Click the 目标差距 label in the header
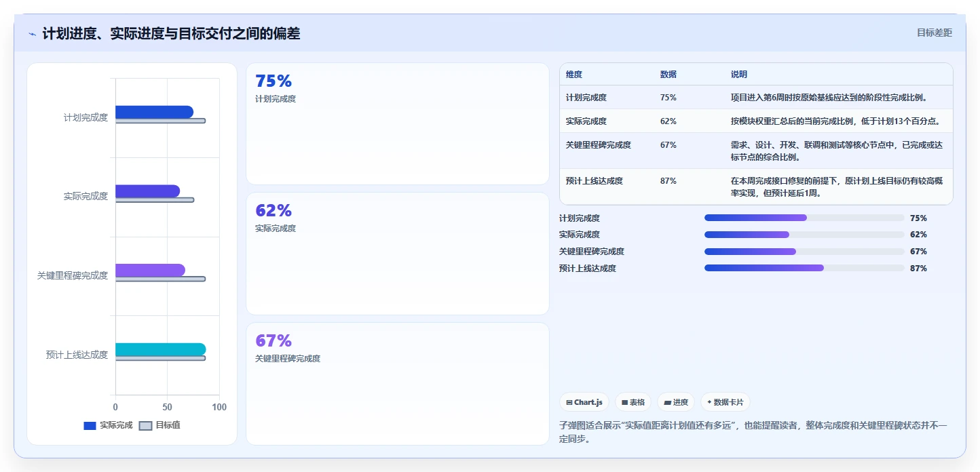 [935, 33]
